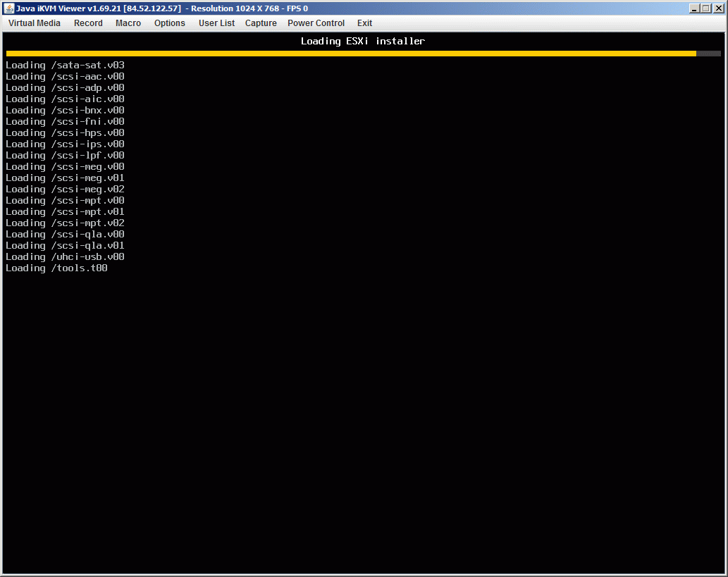
Task: Open the Record menu
Action: click(x=88, y=23)
